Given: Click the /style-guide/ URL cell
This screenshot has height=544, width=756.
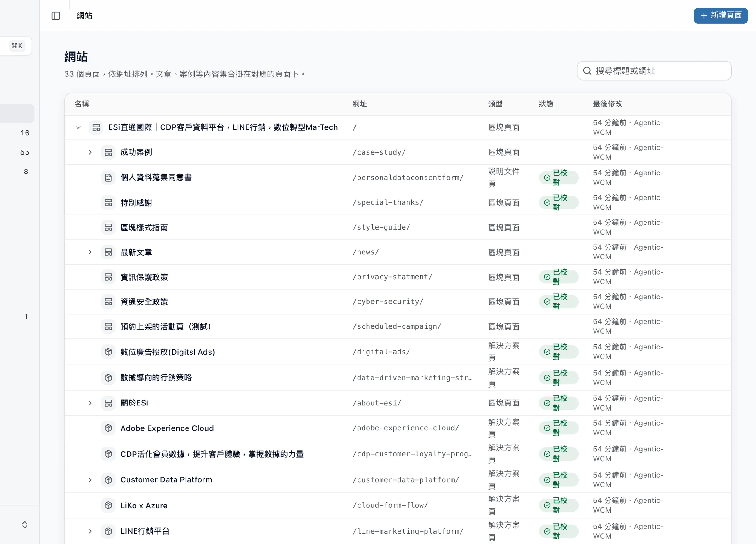Looking at the screenshot, I should pyautogui.click(x=381, y=227).
